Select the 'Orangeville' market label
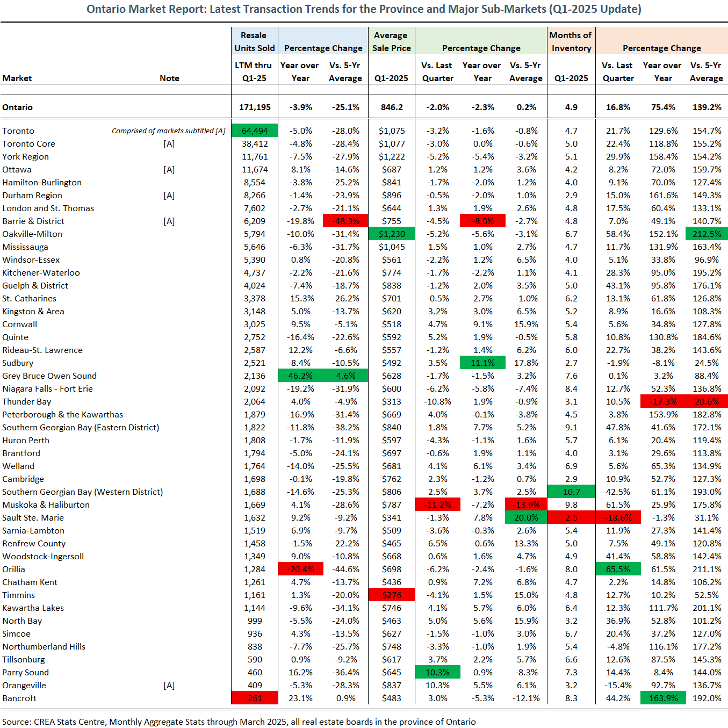Screen dimensions: 728x728 pos(24,686)
